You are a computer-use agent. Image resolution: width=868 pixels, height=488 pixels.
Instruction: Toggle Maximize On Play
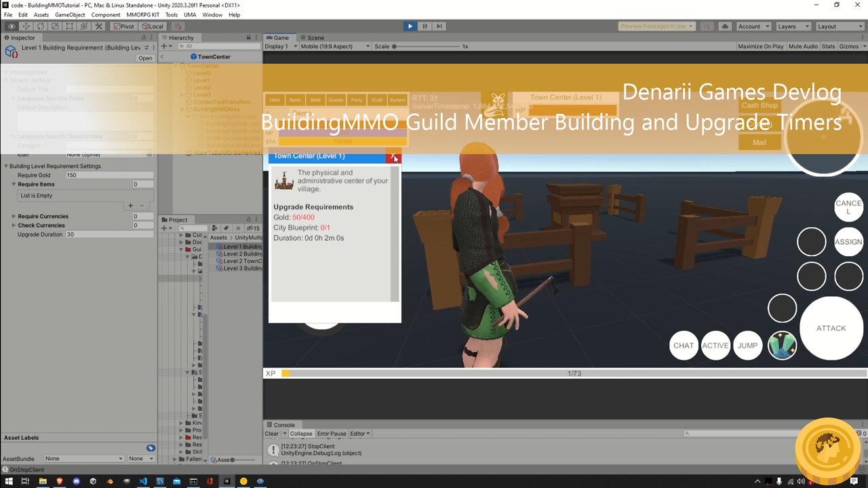coord(760,47)
